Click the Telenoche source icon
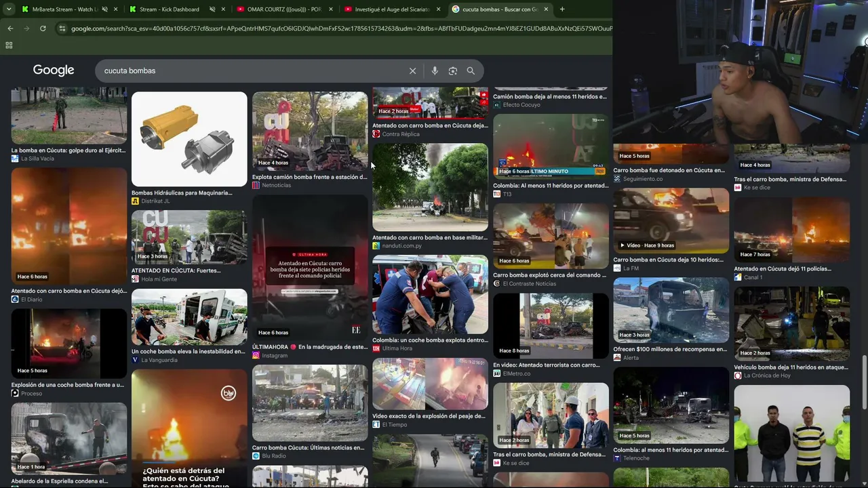 (617, 458)
